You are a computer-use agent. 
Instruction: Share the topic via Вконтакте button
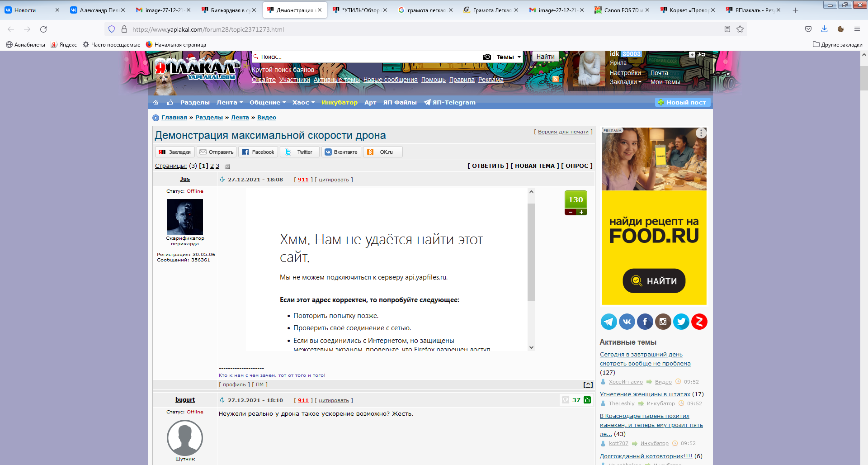pos(341,152)
